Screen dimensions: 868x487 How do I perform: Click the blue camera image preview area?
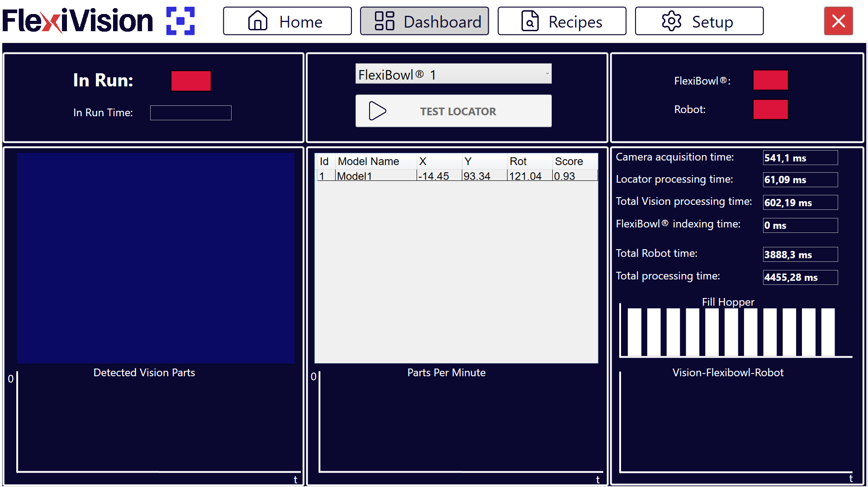[x=156, y=258]
